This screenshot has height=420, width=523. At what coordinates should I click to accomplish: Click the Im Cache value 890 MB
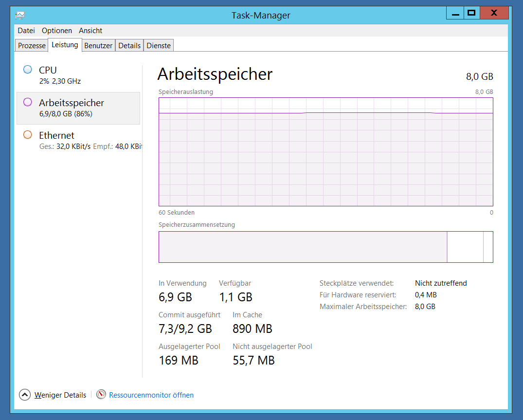coord(252,329)
